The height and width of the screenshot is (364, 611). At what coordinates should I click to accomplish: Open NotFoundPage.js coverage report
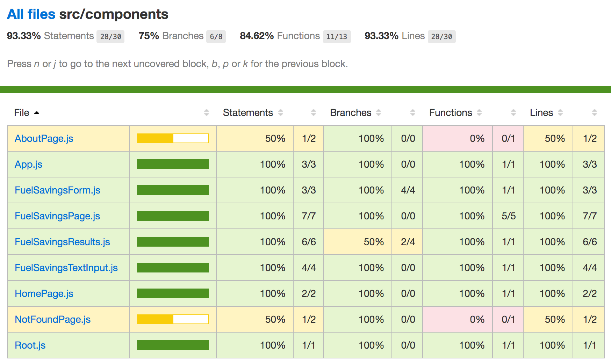point(53,320)
